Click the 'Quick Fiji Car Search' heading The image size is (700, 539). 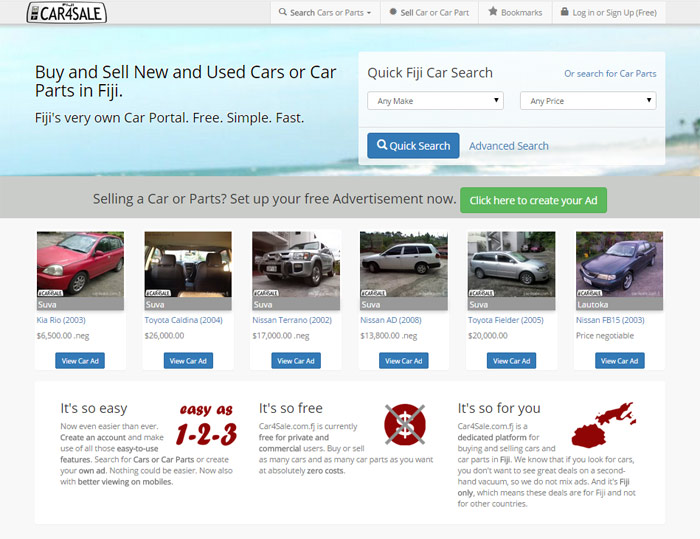coord(430,73)
